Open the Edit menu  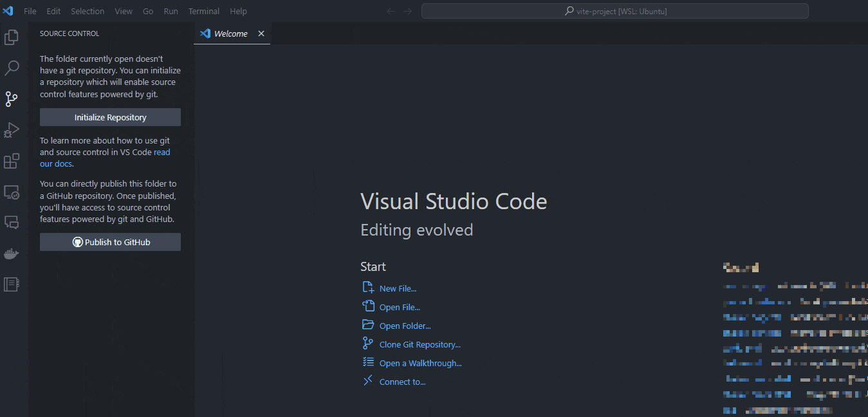click(x=53, y=11)
